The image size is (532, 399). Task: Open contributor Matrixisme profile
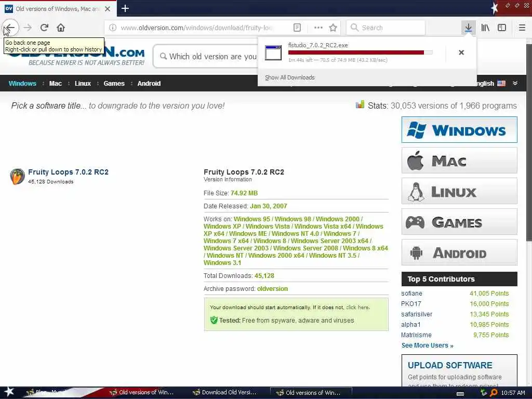(x=416, y=335)
